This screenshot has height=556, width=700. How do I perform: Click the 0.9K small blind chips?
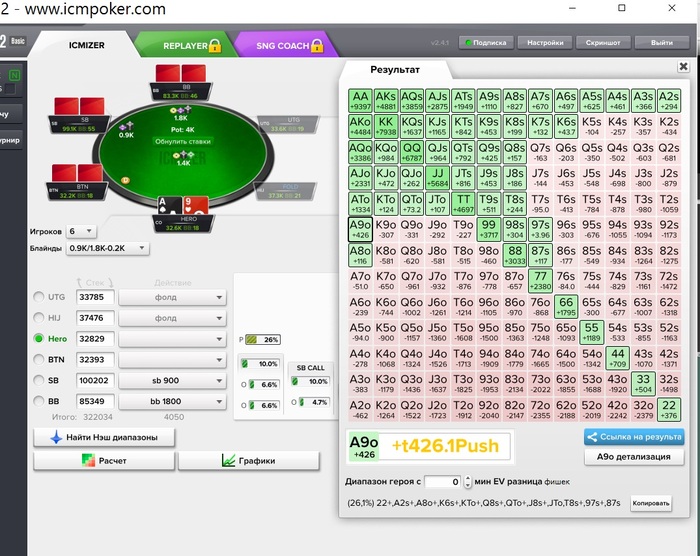point(126,127)
